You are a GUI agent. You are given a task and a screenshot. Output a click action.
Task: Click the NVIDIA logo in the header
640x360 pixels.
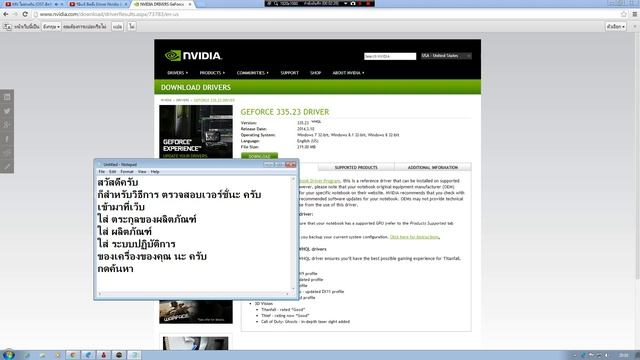[193, 56]
